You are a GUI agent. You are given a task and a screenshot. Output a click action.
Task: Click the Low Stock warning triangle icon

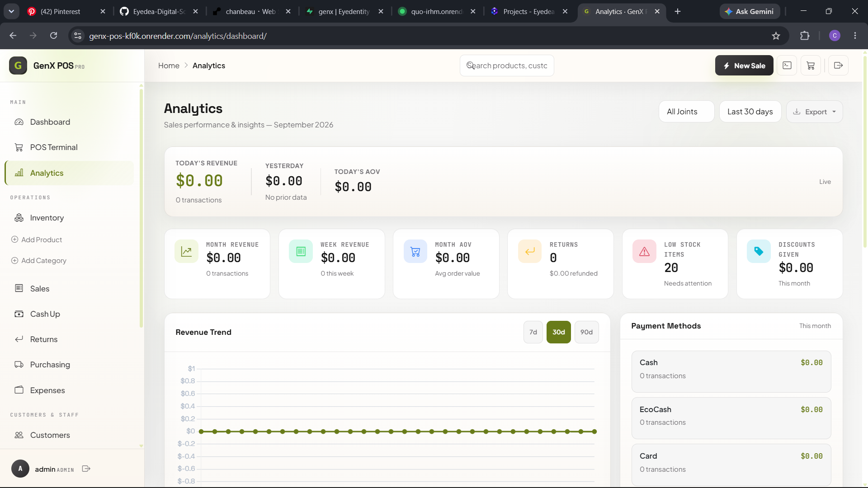point(644,251)
